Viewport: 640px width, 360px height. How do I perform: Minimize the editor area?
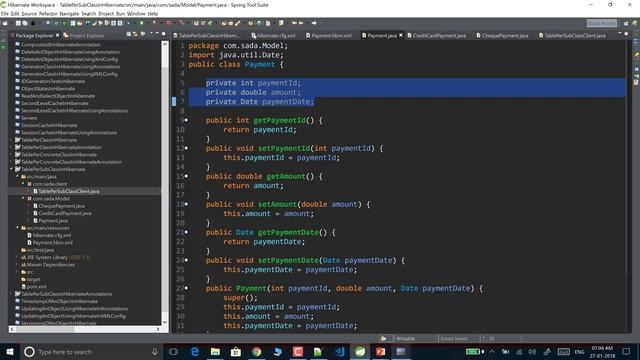point(619,34)
